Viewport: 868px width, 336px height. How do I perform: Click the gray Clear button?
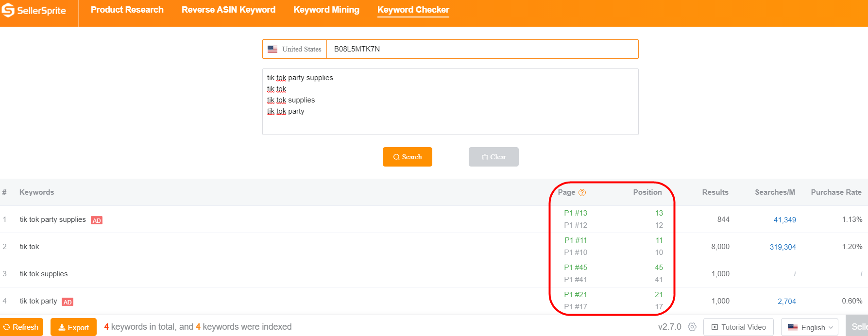[494, 157]
